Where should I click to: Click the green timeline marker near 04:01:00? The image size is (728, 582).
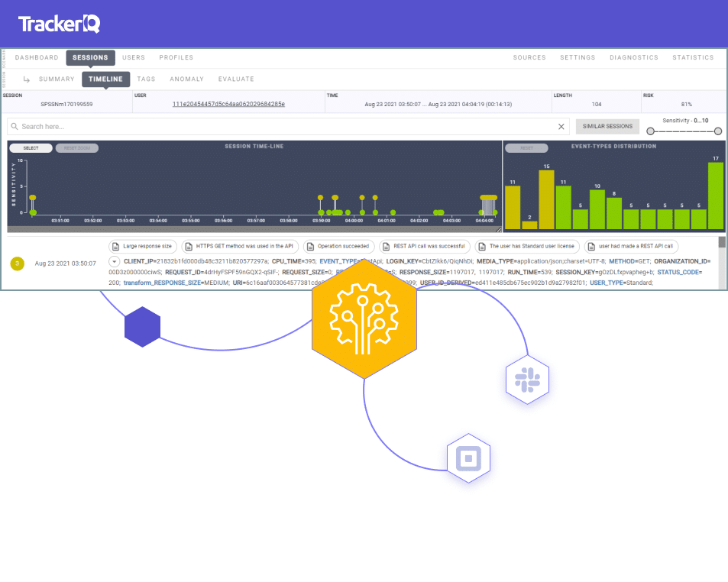click(393, 212)
